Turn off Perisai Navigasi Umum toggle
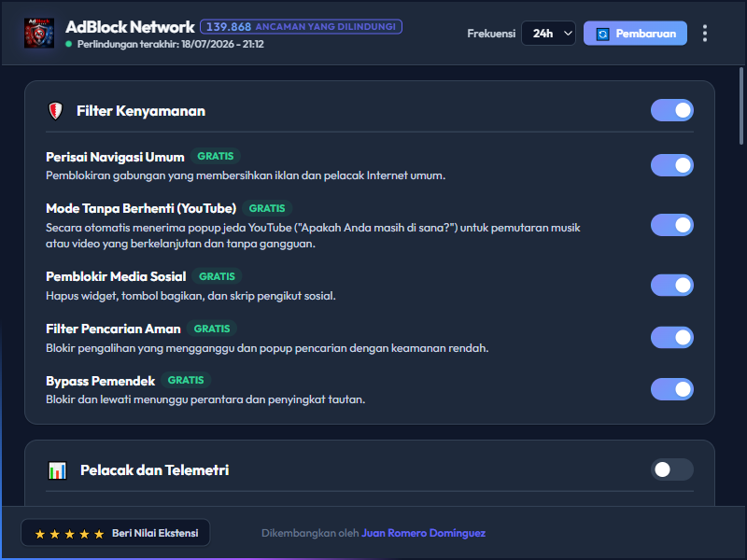747x560 pixels. click(x=671, y=165)
